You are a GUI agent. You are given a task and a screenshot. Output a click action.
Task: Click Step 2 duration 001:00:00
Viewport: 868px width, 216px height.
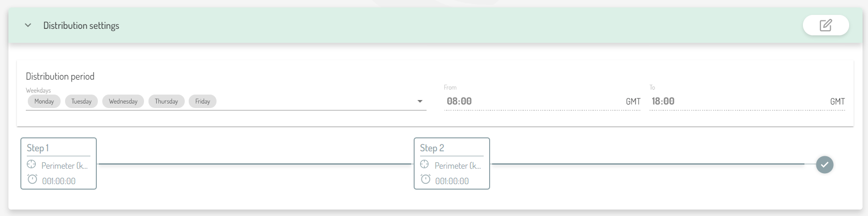pyautogui.click(x=452, y=181)
